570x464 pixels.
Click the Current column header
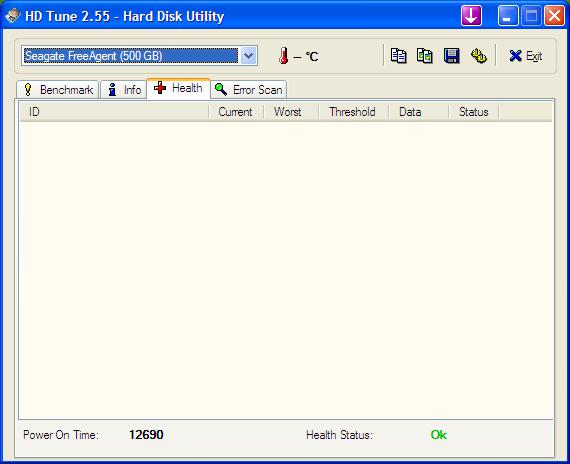[x=236, y=112]
